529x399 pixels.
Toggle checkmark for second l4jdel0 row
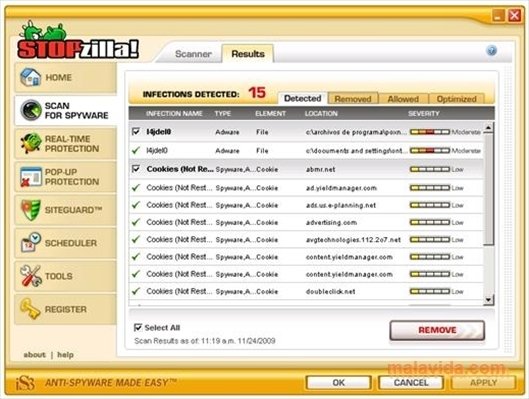tap(136, 150)
